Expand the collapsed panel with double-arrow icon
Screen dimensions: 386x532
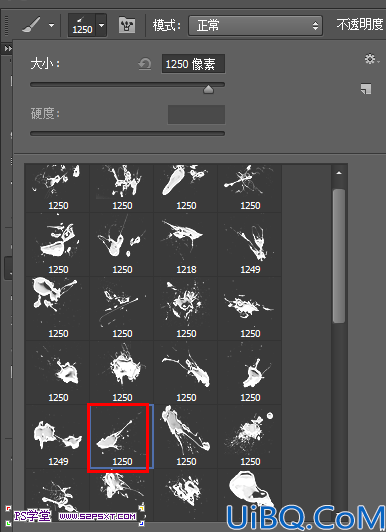point(7,49)
